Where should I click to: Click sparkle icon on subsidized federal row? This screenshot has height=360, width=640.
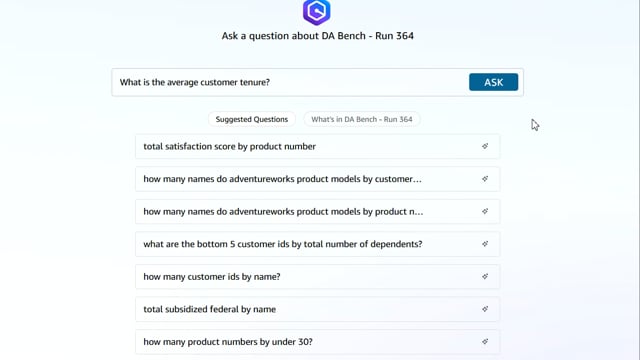[x=485, y=309]
